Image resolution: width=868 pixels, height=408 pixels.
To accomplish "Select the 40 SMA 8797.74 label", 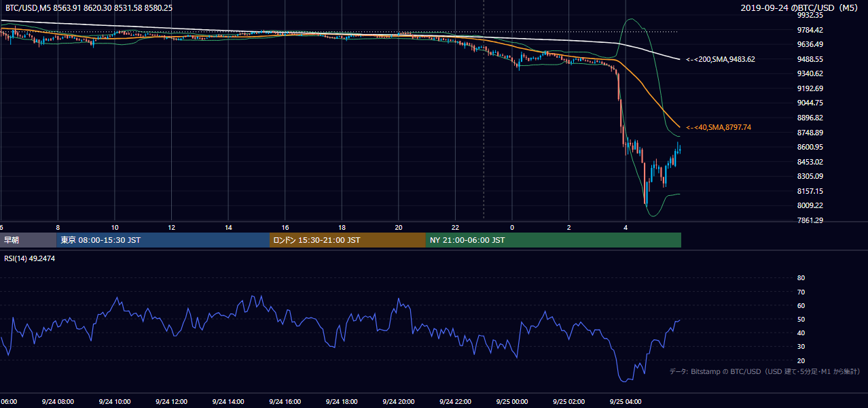I will [x=719, y=127].
